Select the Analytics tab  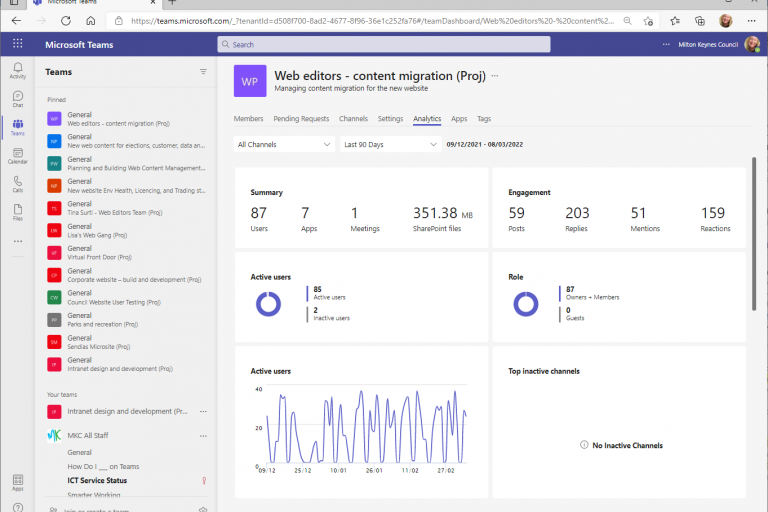click(427, 119)
